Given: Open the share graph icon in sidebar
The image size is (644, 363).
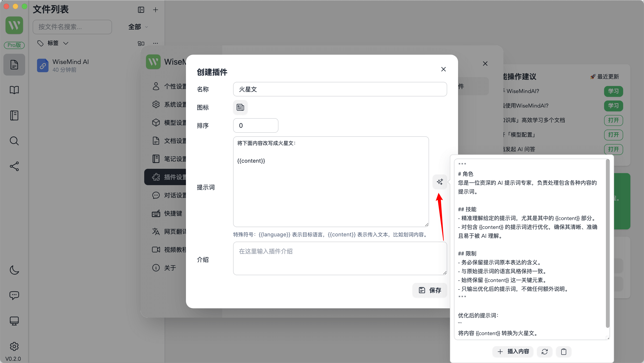Looking at the screenshot, I should tap(14, 166).
